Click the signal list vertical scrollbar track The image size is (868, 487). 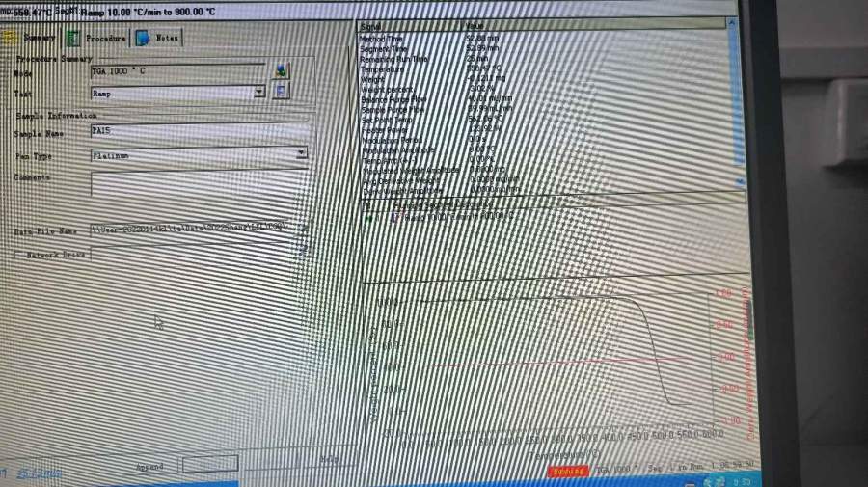pos(736,99)
